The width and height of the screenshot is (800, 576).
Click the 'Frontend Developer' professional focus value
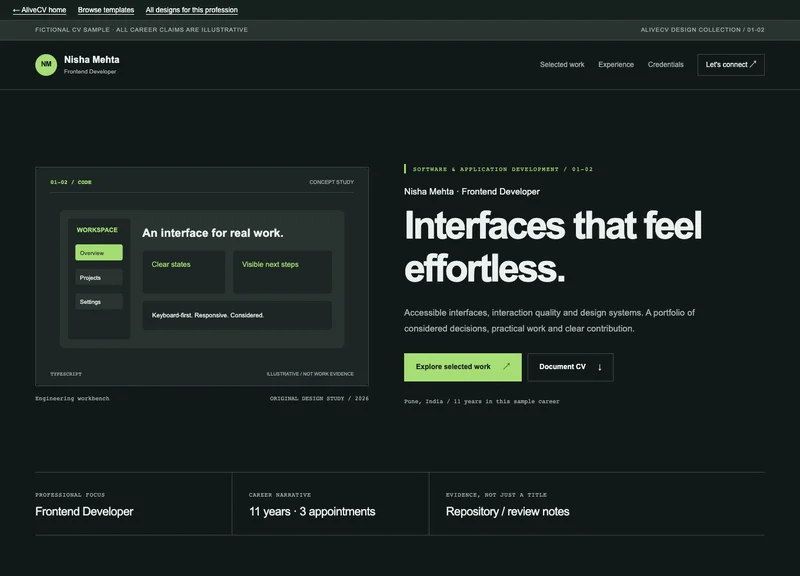click(x=84, y=512)
